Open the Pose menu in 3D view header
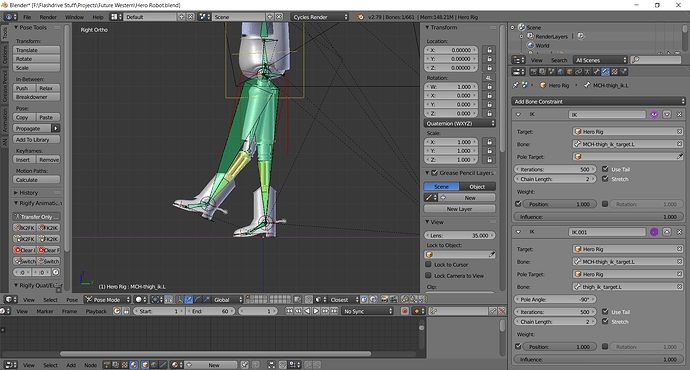690x370 pixels. 72,300
